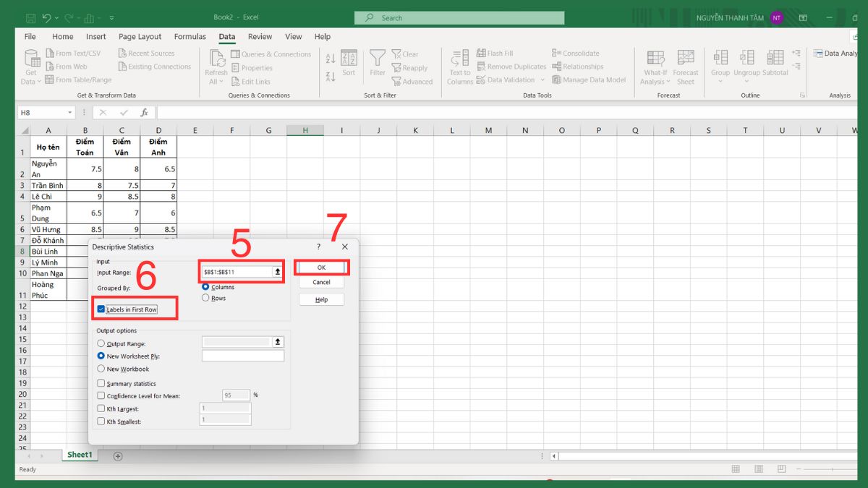Click the Subtotal command
This screenshot has height=488, width=868.
tap(775, 64)
